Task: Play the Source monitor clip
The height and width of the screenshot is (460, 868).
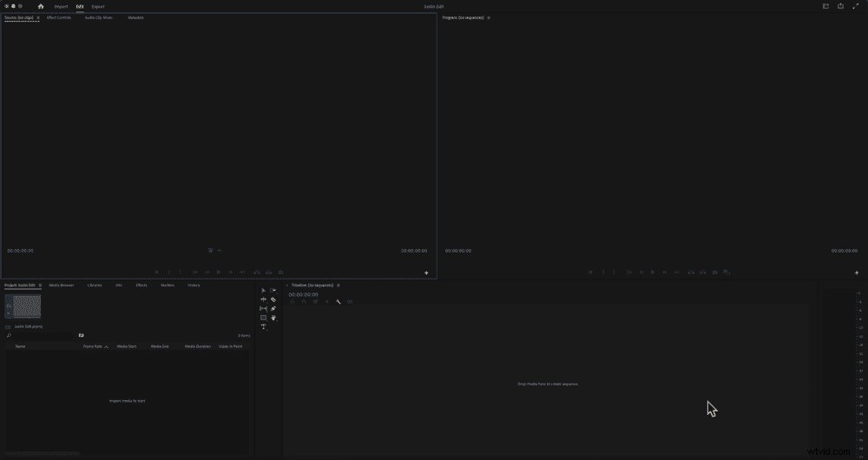Action: (219, 273)
